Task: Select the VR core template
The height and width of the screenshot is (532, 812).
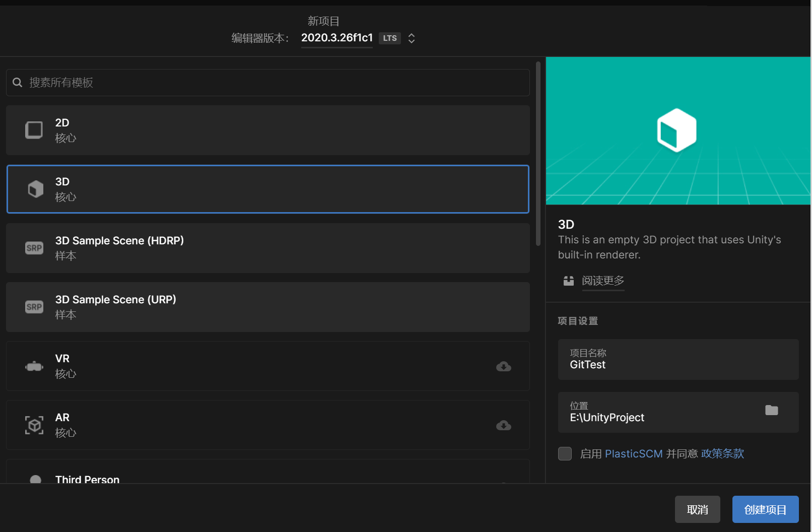Action: [x=268, y=366]
